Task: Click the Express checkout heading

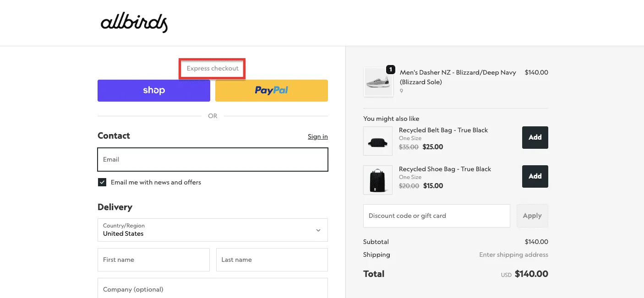Action: click(212, 68)
